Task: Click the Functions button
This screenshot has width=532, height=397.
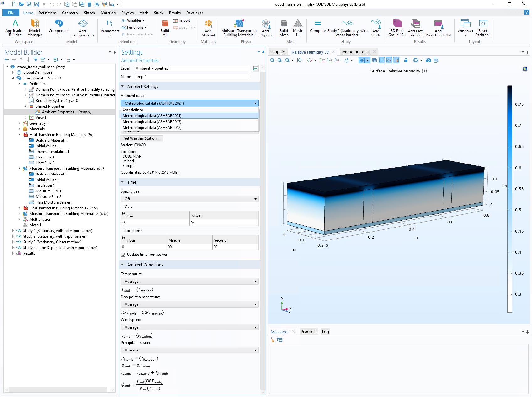Action: [134, 27]
